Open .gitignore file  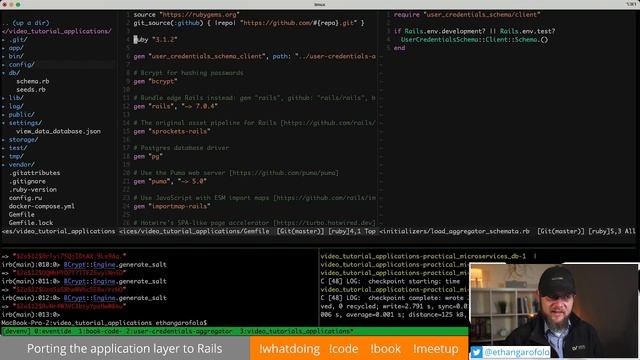27,181
